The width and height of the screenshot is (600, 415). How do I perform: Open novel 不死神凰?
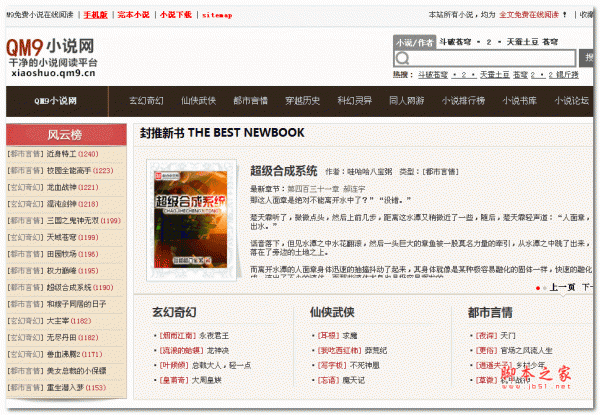[x=365, y=366]
